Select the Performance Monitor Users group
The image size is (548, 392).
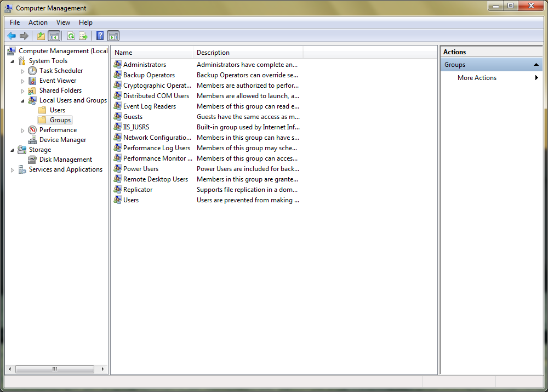(x=158, y=158)
